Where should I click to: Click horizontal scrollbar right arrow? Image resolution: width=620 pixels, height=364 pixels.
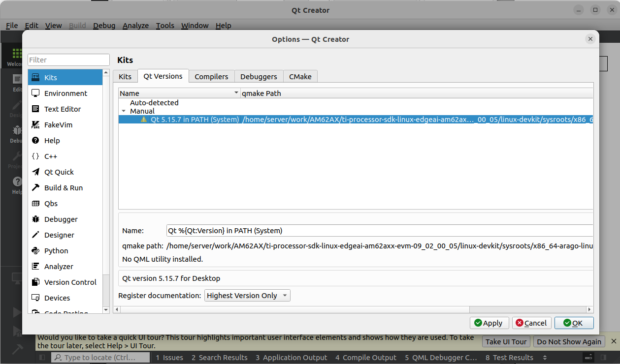click(590, 309)
